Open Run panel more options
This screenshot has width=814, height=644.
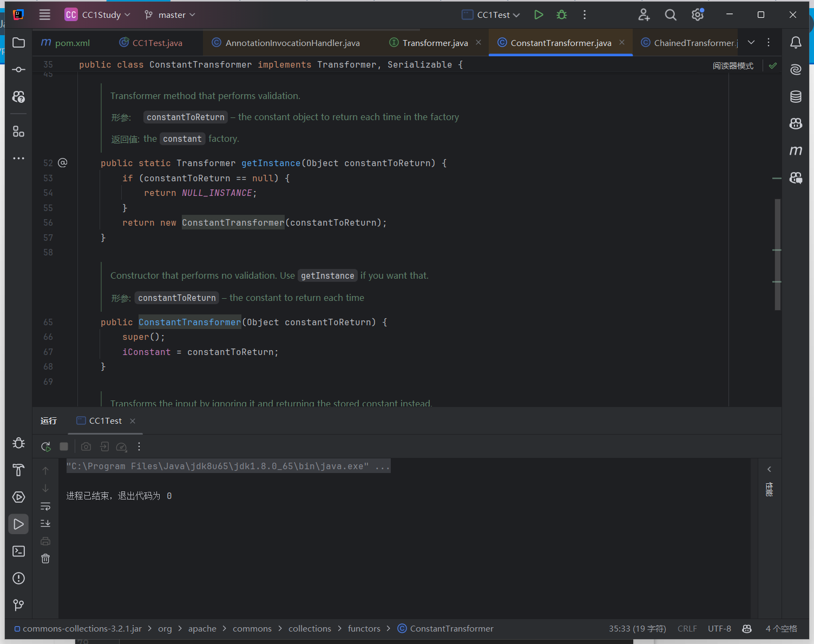point(139,446)
